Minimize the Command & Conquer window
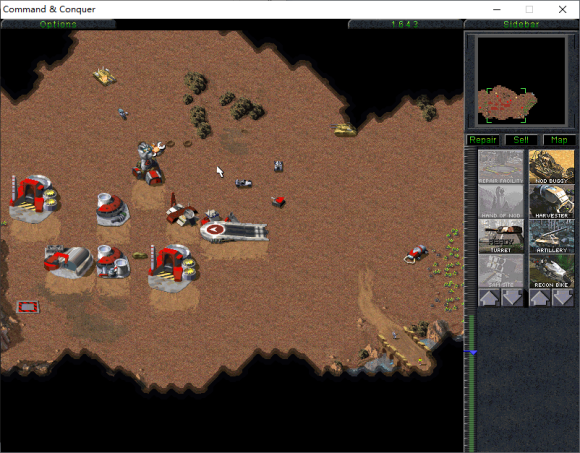580x453 pixels. tap(497, 9)
